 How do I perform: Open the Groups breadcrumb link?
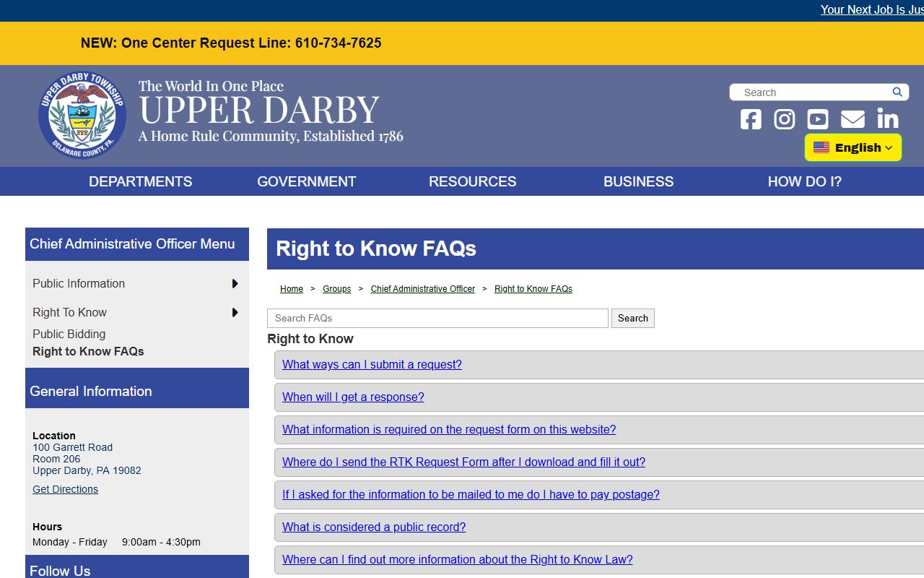(337, 289)
